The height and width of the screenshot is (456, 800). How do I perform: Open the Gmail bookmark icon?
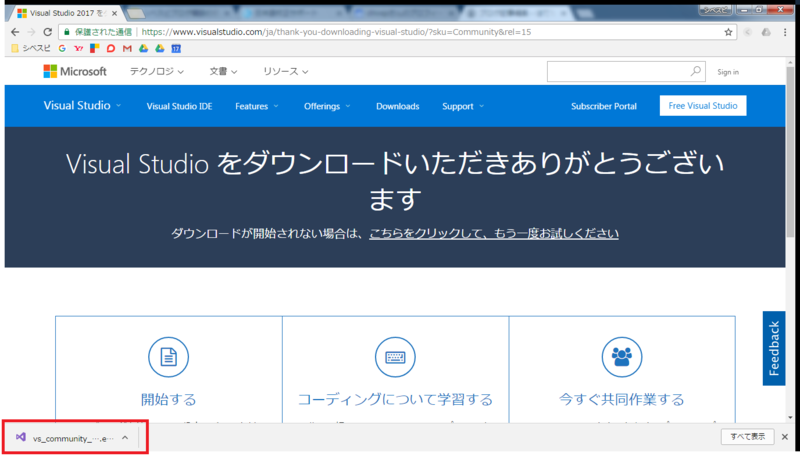(x=127, y=48)
